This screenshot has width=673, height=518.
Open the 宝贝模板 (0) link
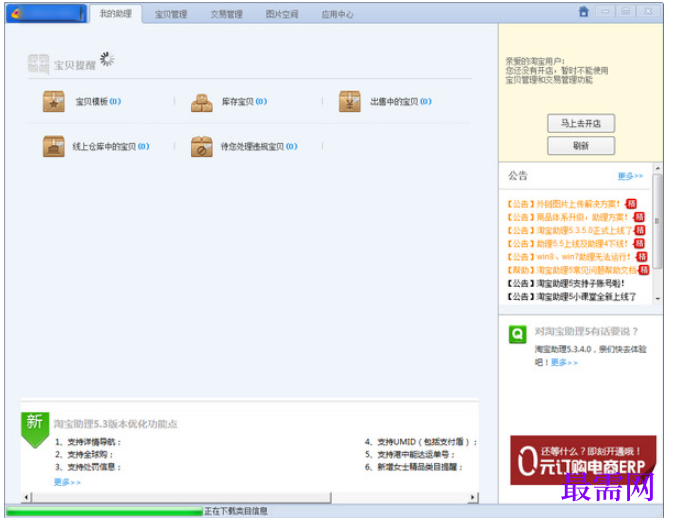[x=98, y=101]
